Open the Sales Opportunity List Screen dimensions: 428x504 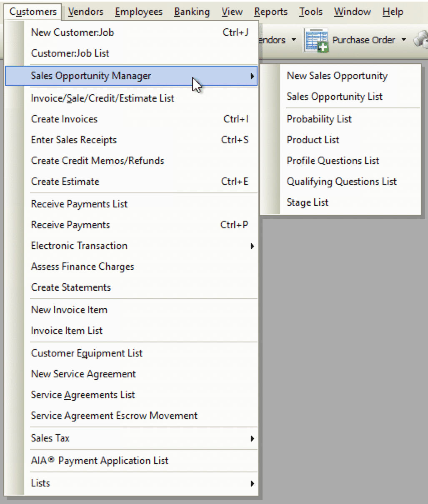click(x=334, y=97)
